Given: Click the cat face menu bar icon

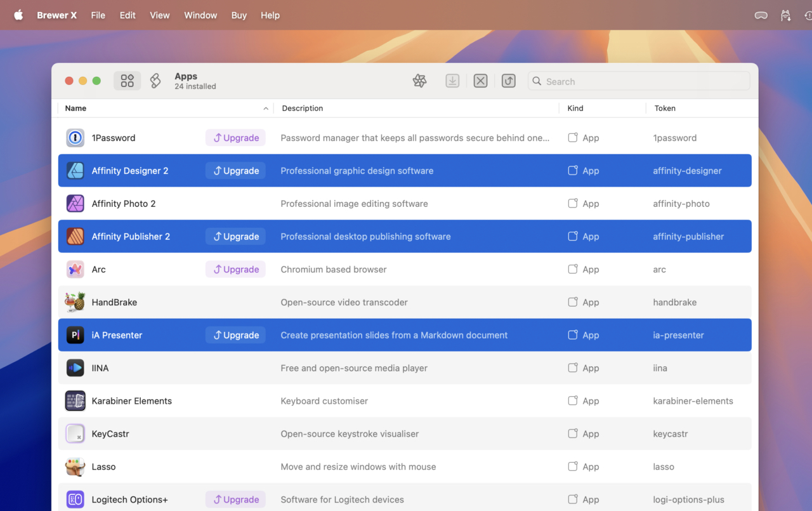Looking at the screenshot, I should [x=786, y=15].
